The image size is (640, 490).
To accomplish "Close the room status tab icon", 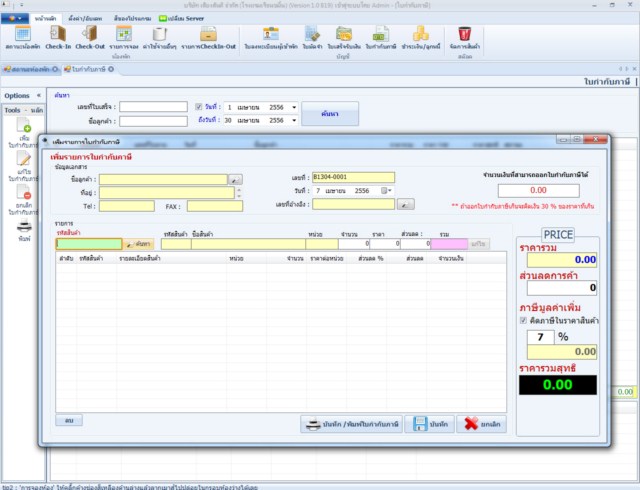I will click(x=55, y=69).
